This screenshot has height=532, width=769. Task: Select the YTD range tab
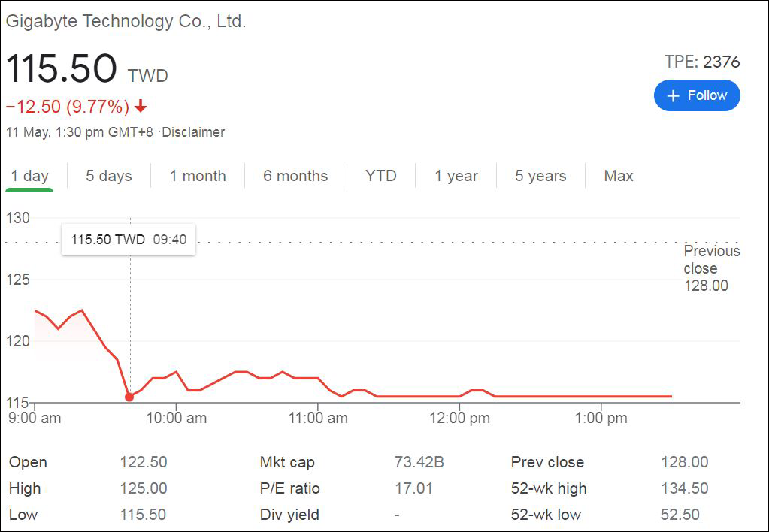pos(381,176)
